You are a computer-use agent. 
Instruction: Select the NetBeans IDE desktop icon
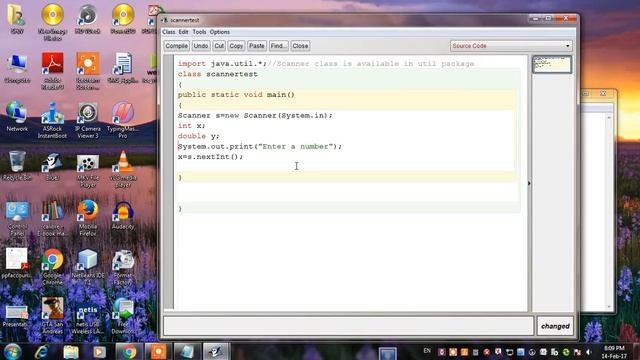click(x=88, y=267)
